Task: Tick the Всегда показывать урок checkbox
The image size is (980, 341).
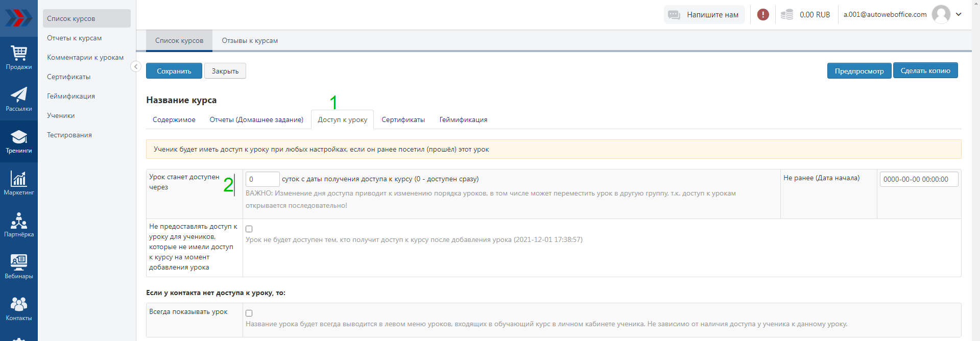Action: tap(249, 313)
